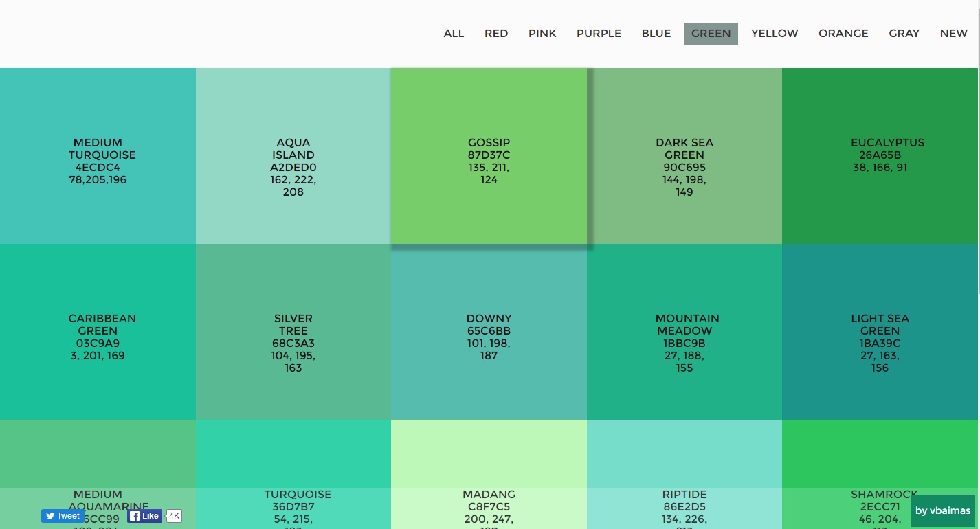Show PURPLE colors
The width and height of the screenshot is (980, 529).
pos(599,34)
